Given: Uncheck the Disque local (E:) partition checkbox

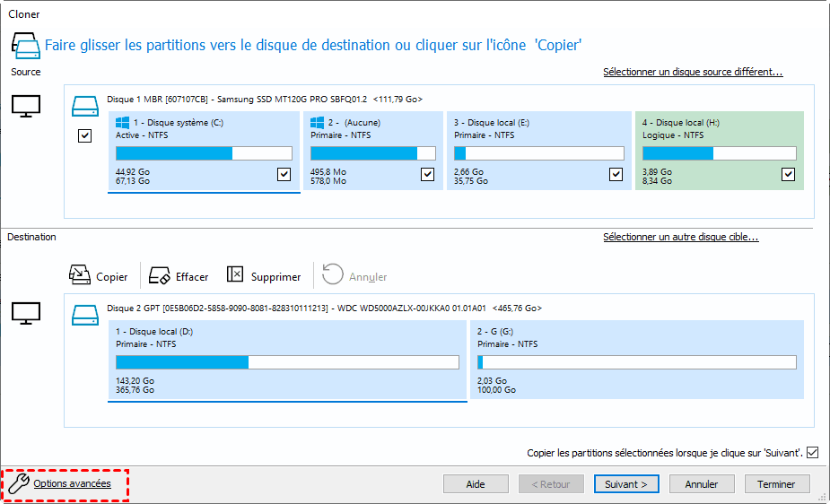Looking at the screenshot, I should tap(616, 175).
